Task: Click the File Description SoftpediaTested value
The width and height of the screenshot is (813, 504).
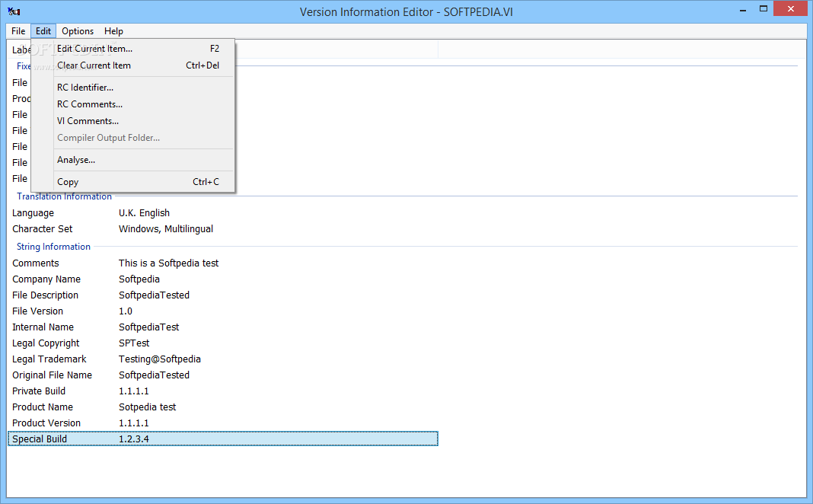Action: click(x=154, y=295)
